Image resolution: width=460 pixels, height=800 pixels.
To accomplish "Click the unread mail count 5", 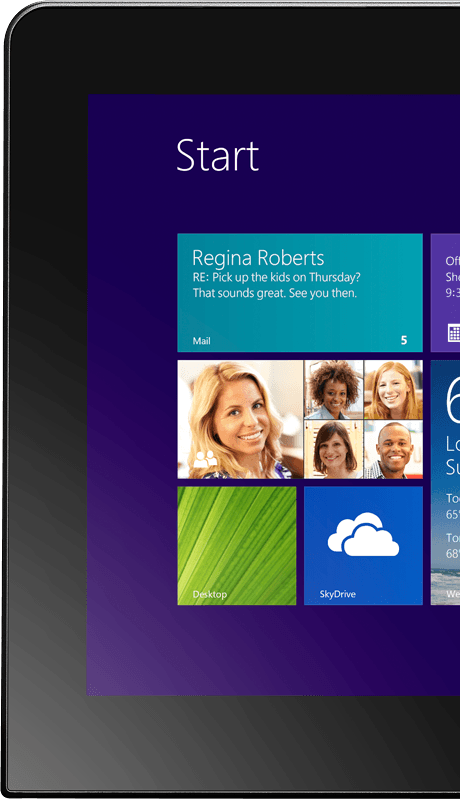I will tap(404, 340).
